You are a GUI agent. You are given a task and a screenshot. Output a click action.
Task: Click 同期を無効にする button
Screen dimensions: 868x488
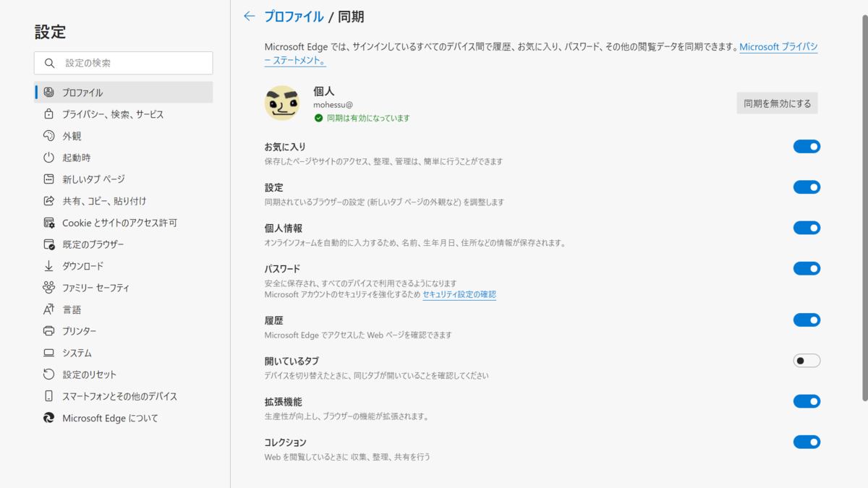pyautogui.click(x=778, y=103)
